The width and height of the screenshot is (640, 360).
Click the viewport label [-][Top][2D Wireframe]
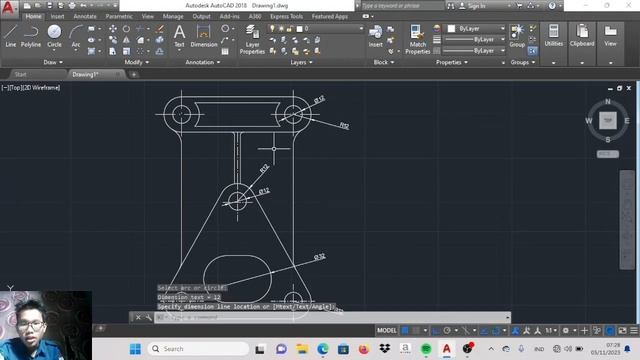pos(31,87)
